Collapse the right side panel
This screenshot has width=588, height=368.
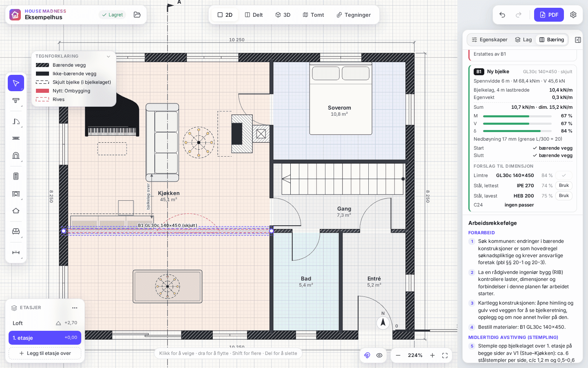578,40
